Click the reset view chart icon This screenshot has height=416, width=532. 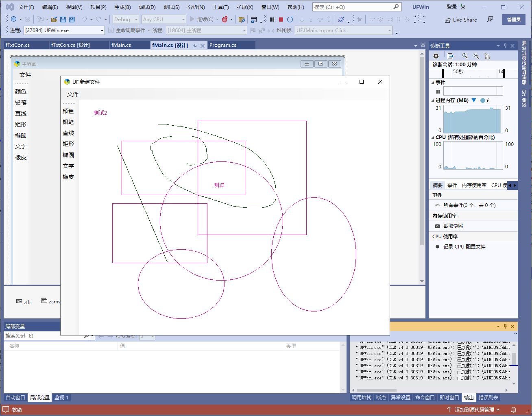tap(487, 56)
